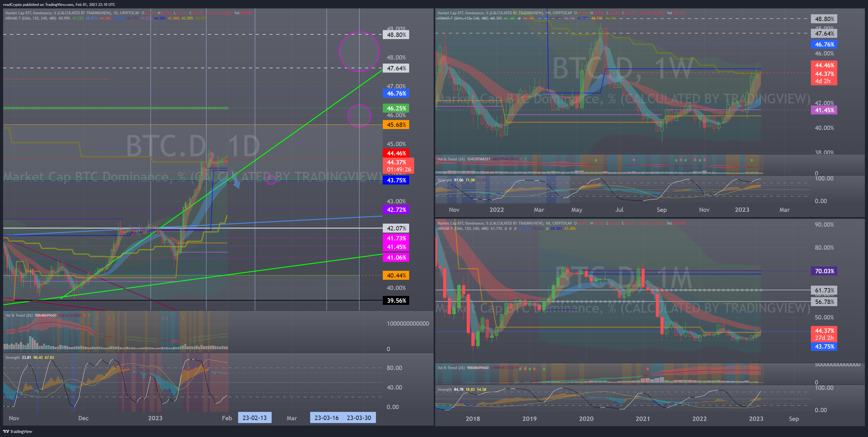Select the 23-03-16 date label on the daily chart

(327, 418)
